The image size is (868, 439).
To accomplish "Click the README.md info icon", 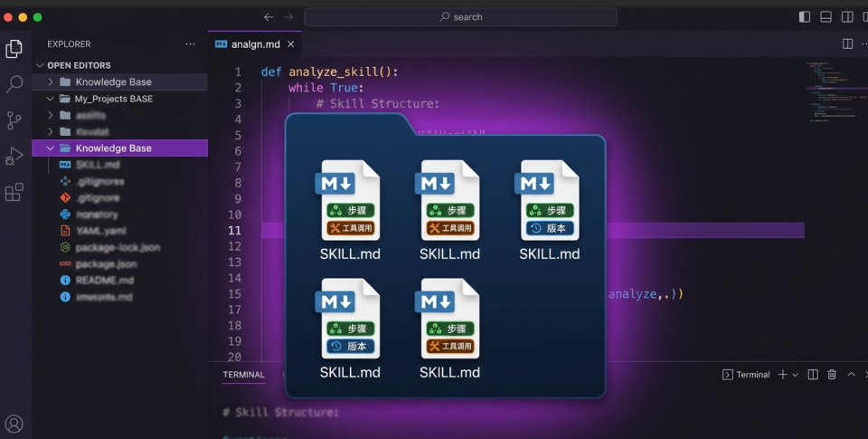I will (65, 280).
